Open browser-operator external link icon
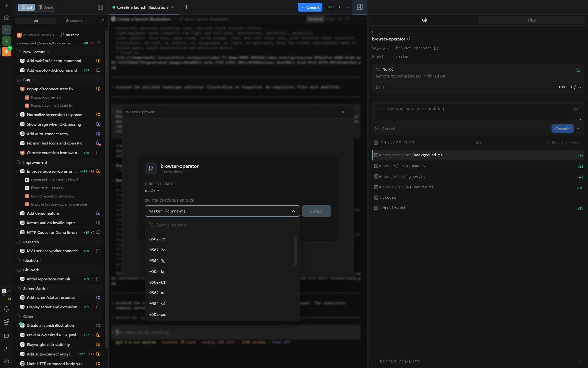Screen dimensions: 588x368 coord(409,39)
